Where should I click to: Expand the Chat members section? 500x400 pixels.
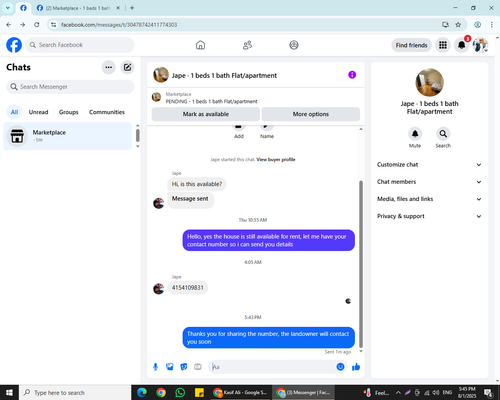(x=429, y=182)
